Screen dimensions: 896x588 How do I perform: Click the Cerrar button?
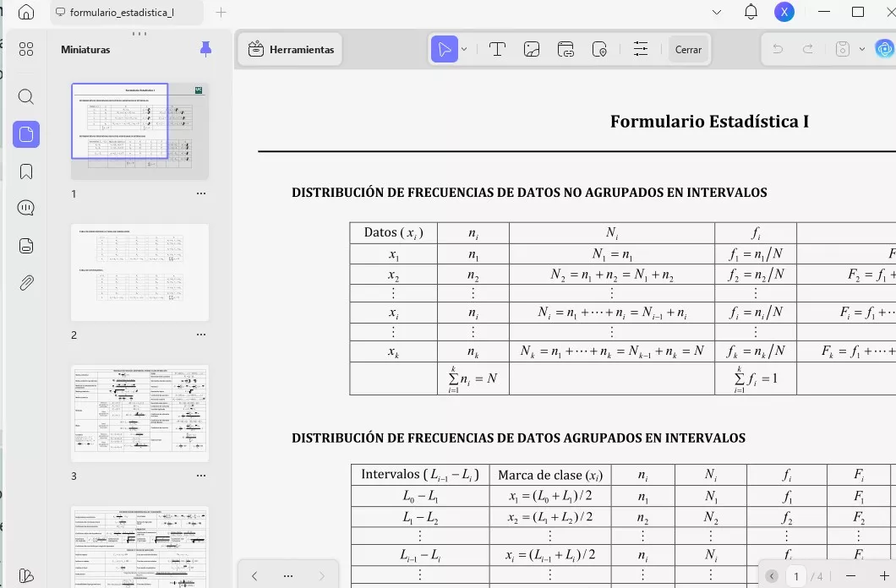[688, 50]
